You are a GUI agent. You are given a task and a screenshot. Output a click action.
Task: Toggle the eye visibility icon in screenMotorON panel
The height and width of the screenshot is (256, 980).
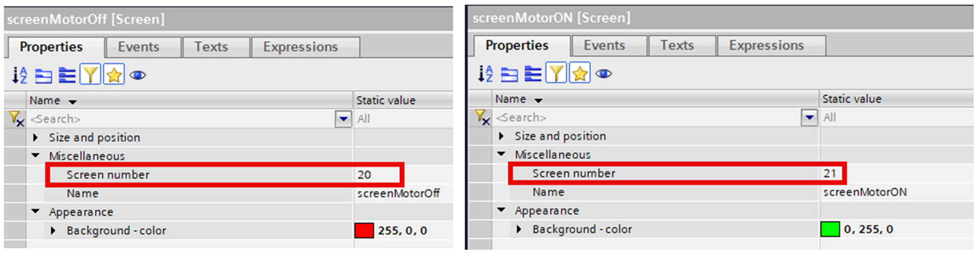tap(604, 74)
